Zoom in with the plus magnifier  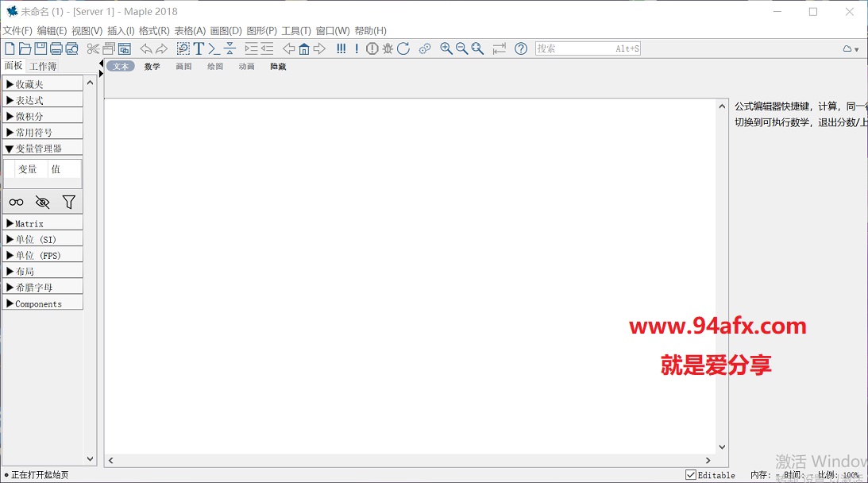(446, 48)
